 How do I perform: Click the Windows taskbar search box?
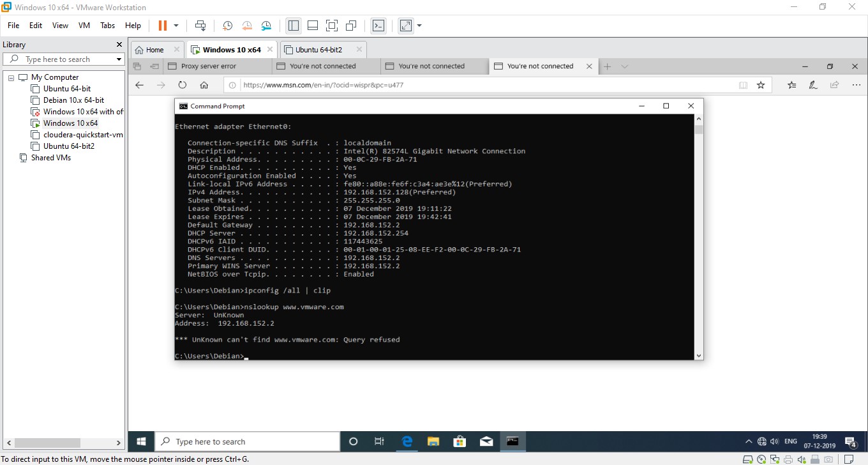[248, 441]
